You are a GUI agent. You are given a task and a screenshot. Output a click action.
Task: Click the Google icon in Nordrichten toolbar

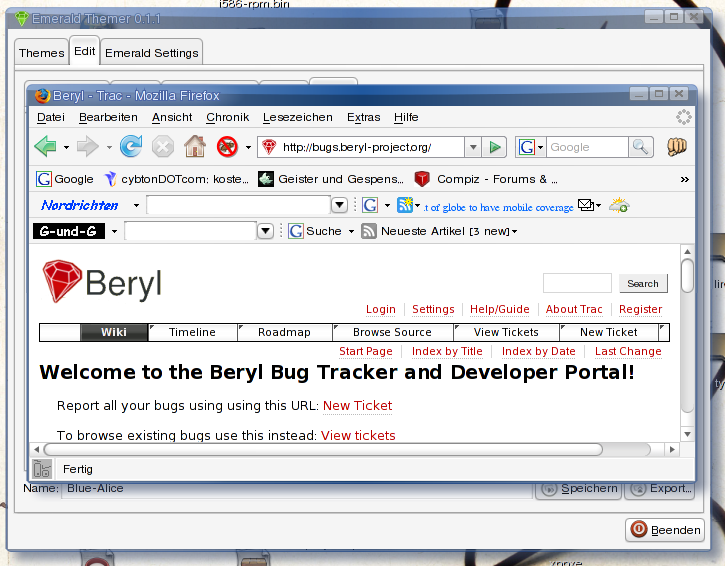tap(370, 205)
